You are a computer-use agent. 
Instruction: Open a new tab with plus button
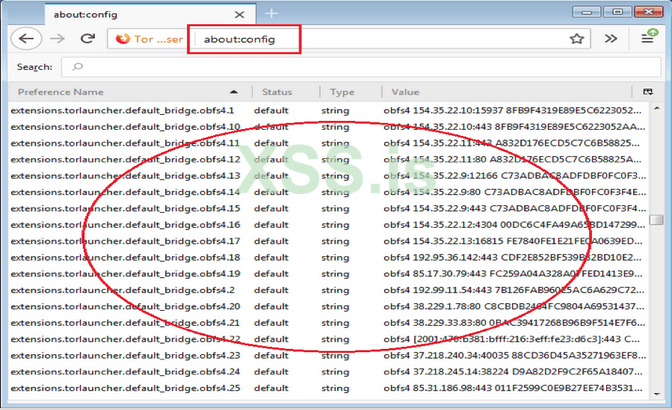click(x=271, y=14)
